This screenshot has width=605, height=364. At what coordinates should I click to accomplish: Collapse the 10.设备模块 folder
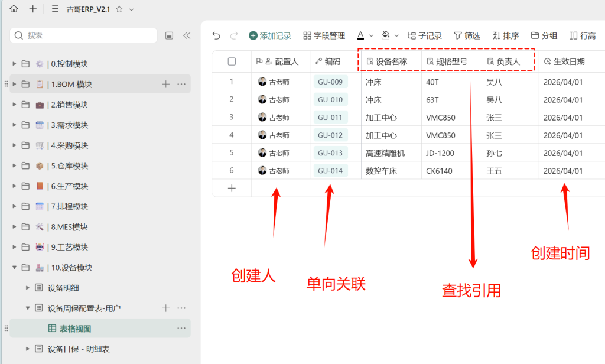tap(14, 267)
